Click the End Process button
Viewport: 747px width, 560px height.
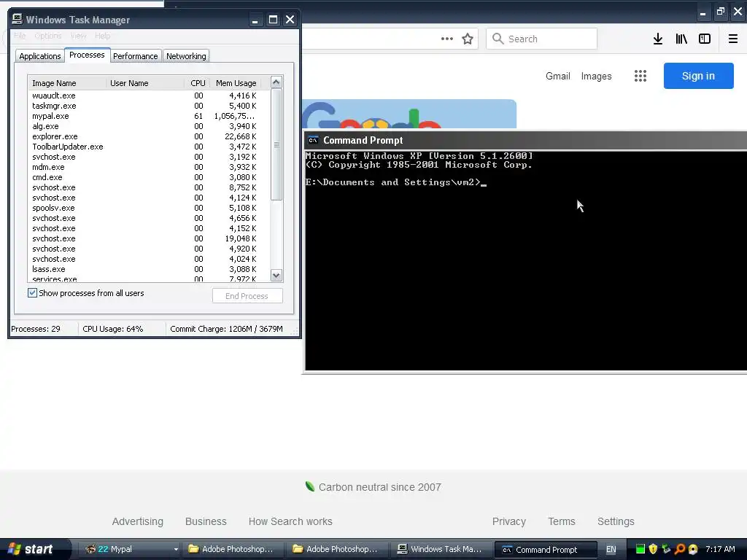coord(247,296)
